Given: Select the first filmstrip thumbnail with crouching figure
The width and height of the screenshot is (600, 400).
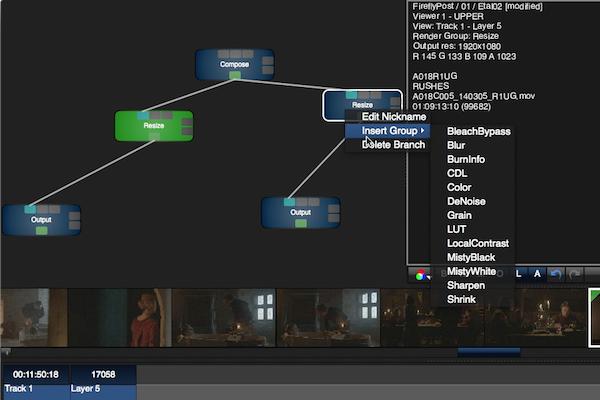Looking at the screenshot, I should (x=34, y=318).
